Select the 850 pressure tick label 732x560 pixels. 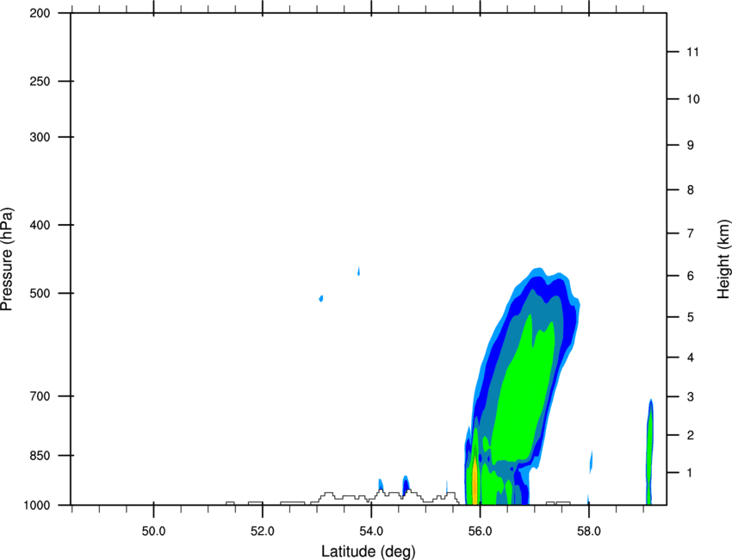(x=40, y=456)
